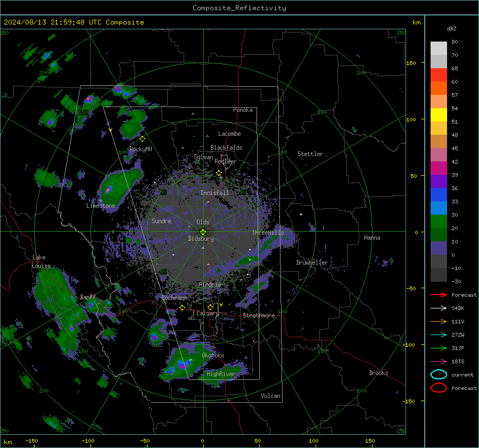The height and width of the screenshot is (448, 479).
Task: Click the Cochrane label
Action: coord(174,298)
